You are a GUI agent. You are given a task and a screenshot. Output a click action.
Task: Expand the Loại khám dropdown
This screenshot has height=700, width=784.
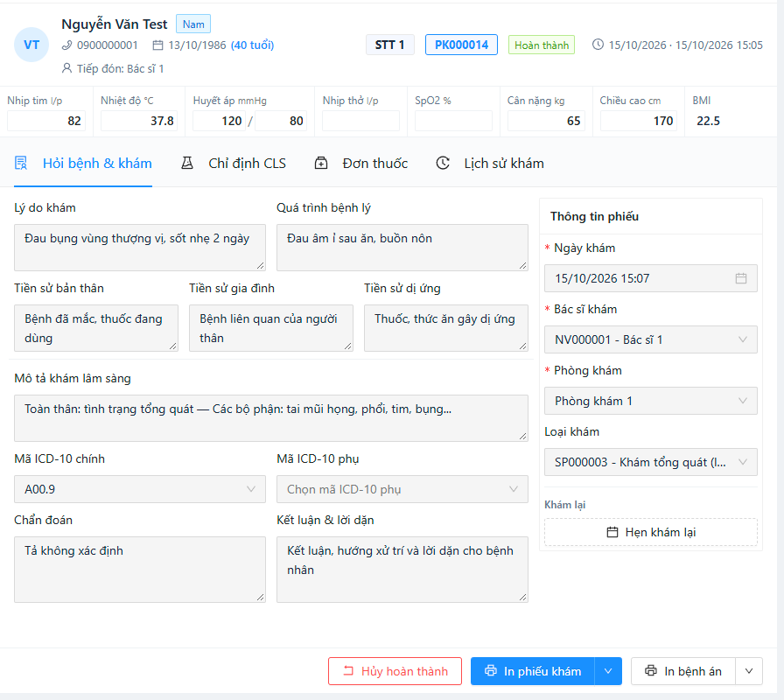650,462
